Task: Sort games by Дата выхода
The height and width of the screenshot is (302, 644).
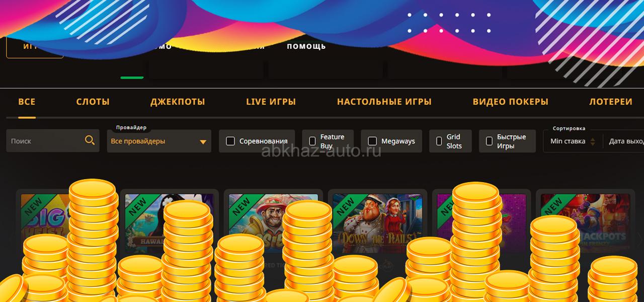Action: tap(626, 141)
